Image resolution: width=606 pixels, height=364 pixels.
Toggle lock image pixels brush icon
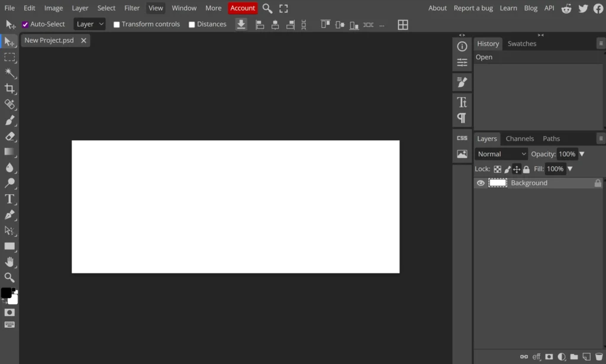click(507, 169)
